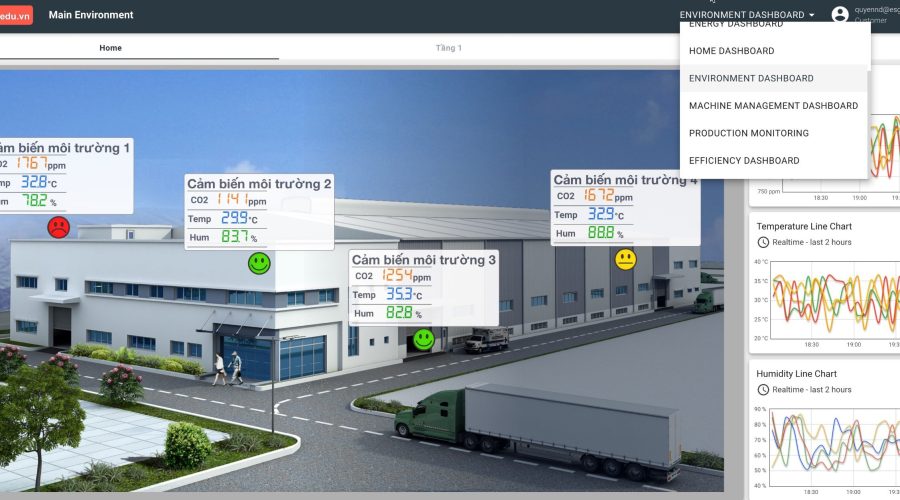
Task: Select the Home tab
Action: coord(110,48)
